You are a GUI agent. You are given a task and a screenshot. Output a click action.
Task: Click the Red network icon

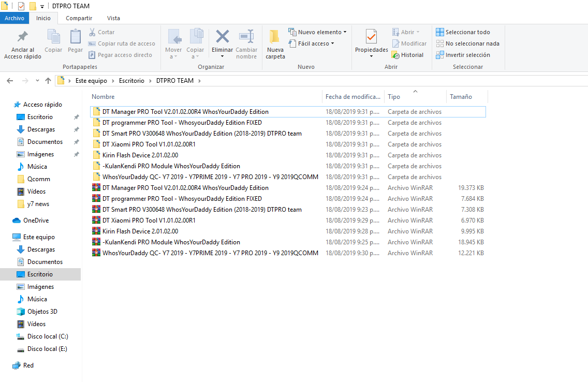[17, 365]
